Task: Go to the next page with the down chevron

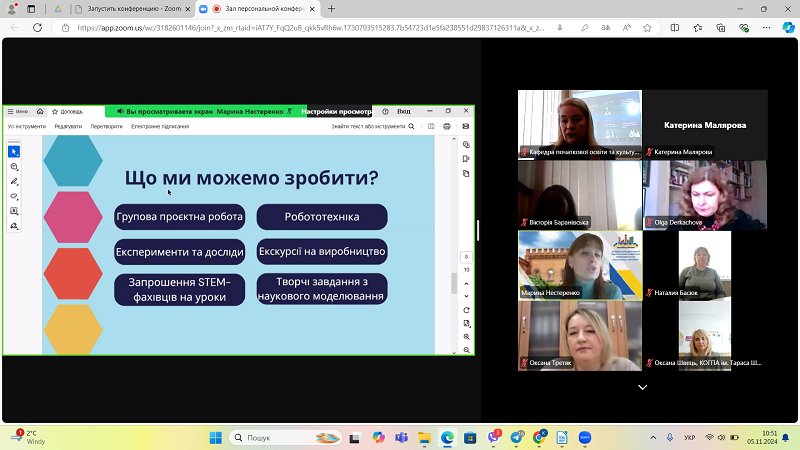Action: tap(466, 296)
